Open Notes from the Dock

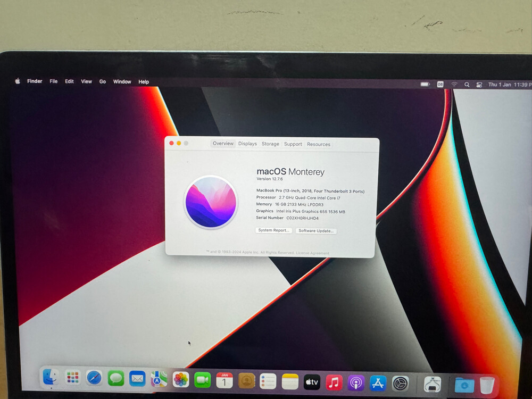[x=290, y=381]
